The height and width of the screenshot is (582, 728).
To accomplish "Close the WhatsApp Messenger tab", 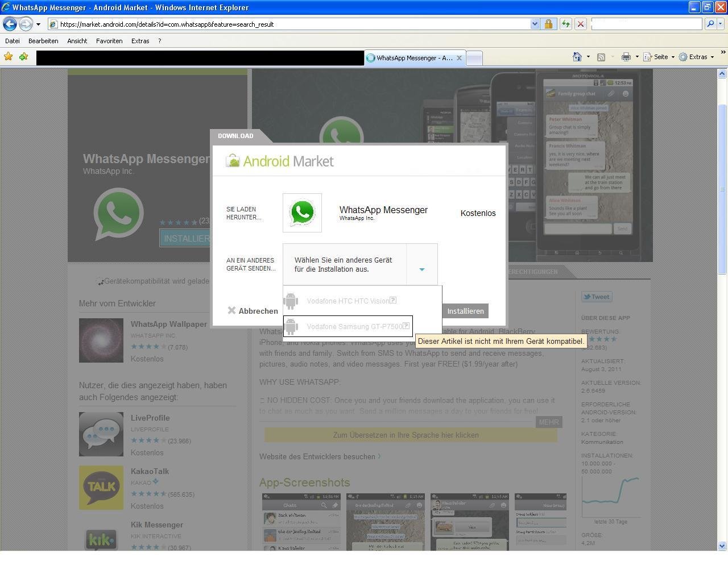I will click(x=459, y=58).
